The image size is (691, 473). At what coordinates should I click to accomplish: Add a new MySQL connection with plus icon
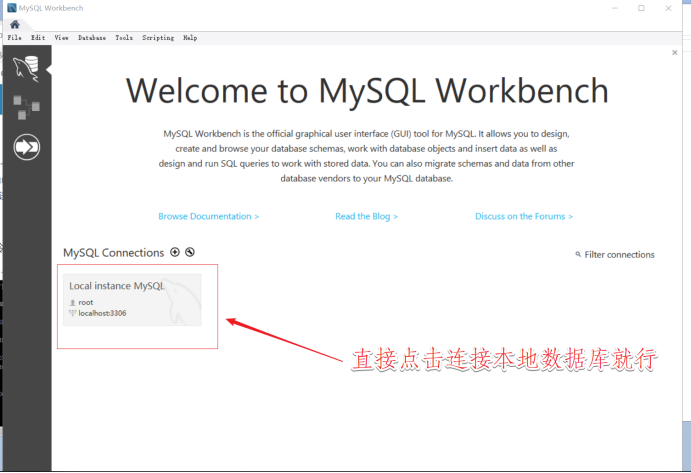(x=175, y=252)
